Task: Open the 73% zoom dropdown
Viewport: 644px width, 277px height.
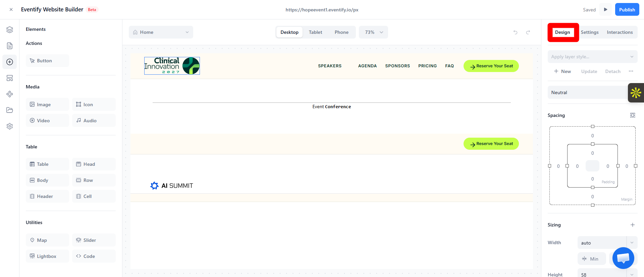Action: pyautogui.click(x=373, y=32)
